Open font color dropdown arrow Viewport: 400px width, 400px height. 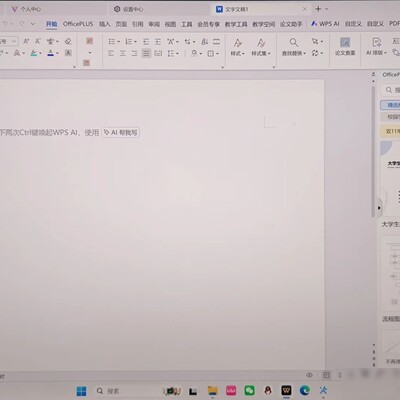(57, 53)
